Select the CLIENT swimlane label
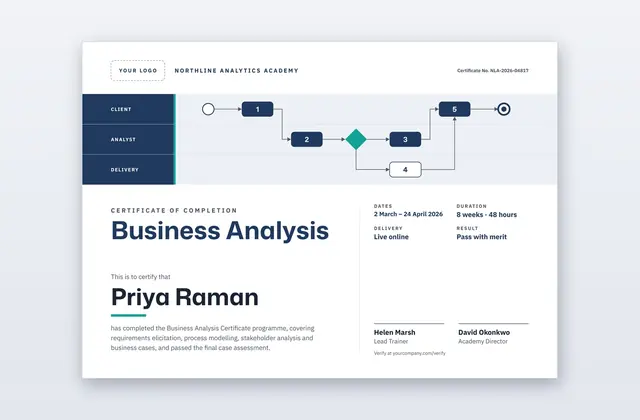The height and width of the screenshot is (420, 640). tap(121, 109)
